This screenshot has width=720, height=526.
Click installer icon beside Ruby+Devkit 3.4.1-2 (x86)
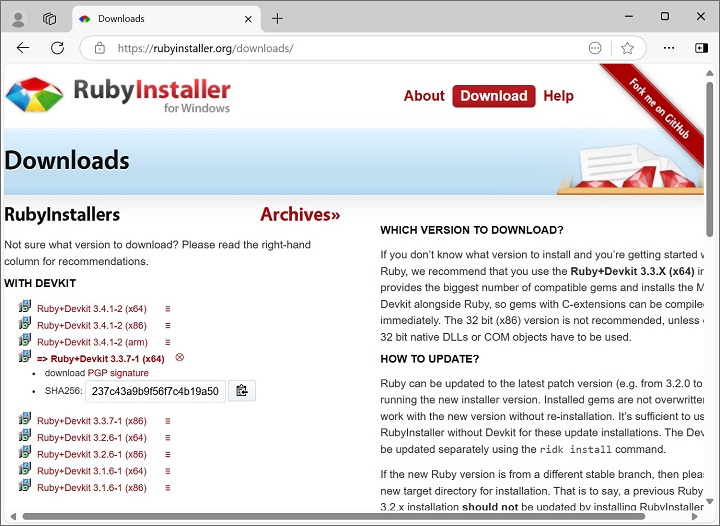pyautogui.click(x=25, y=323)
